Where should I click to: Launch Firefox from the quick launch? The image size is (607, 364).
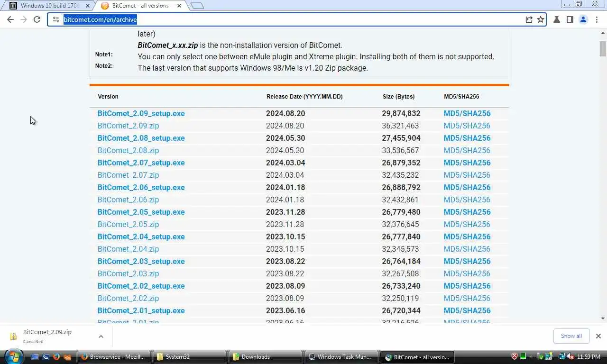[56, 356]
